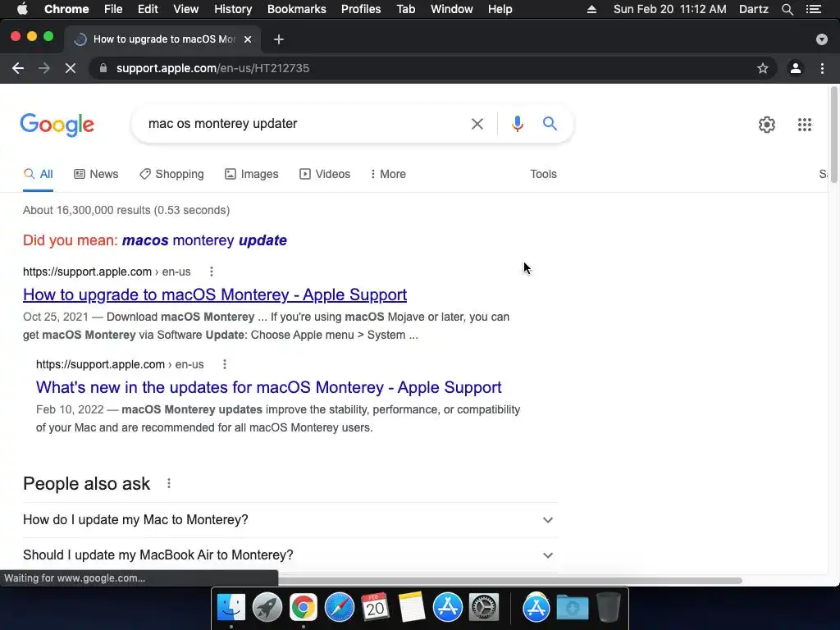Open the search Tools options

(543, 174)
